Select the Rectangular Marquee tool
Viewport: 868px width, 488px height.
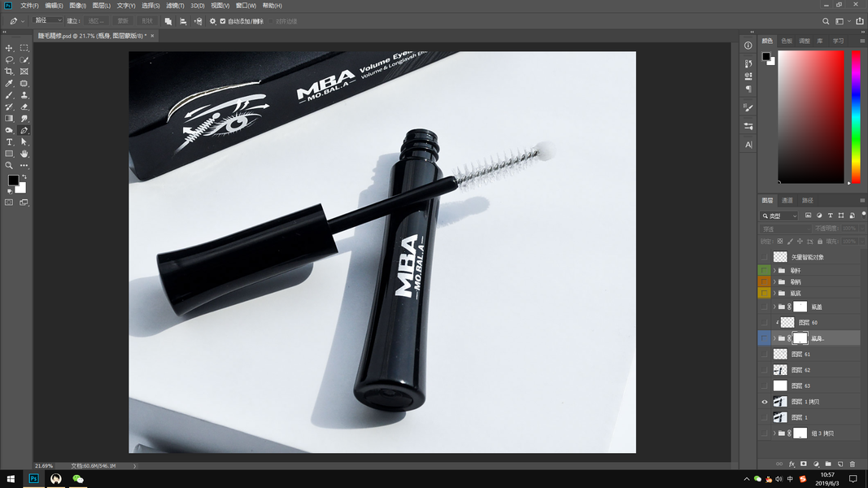click(x=24, y=48)
